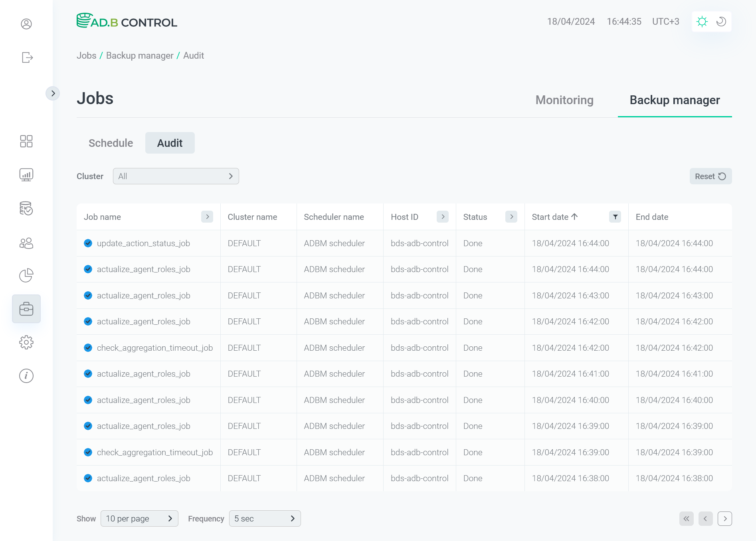Enable light theme via sun toggle
Screen dimensions: 756x541
pos(702,22)
